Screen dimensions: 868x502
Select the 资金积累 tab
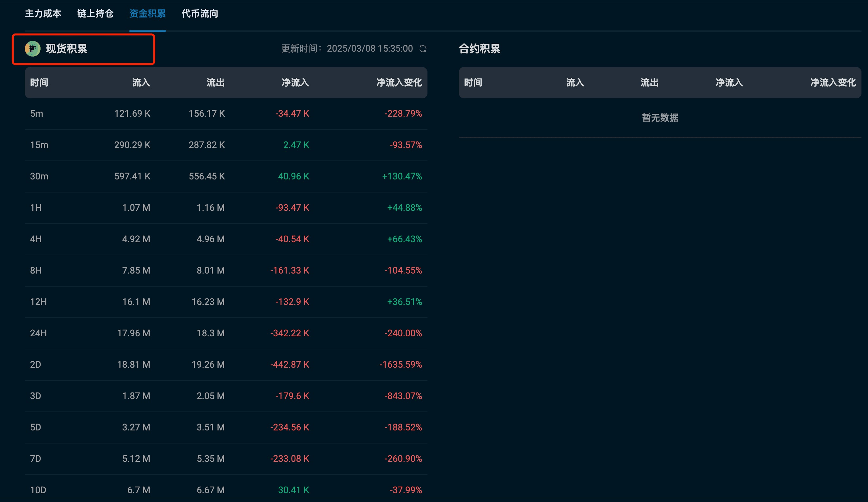(x=147, y=13)
